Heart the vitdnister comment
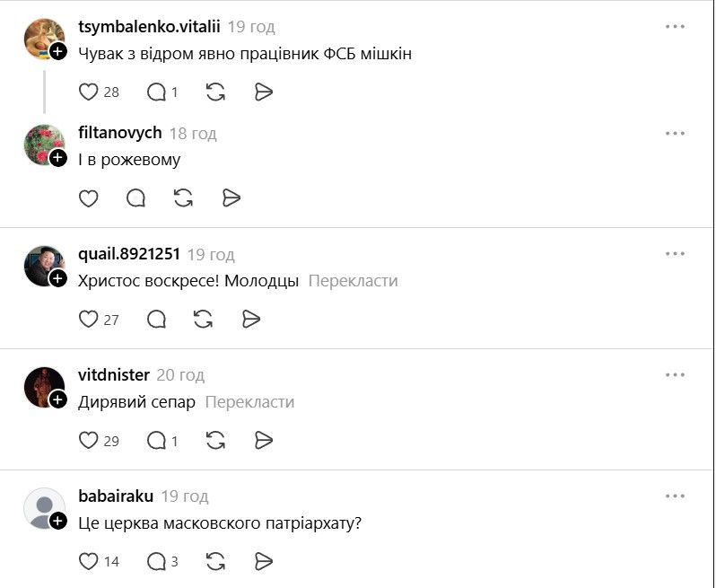The height and width of the screenshot is (588, 716). [x=89, y=440]
